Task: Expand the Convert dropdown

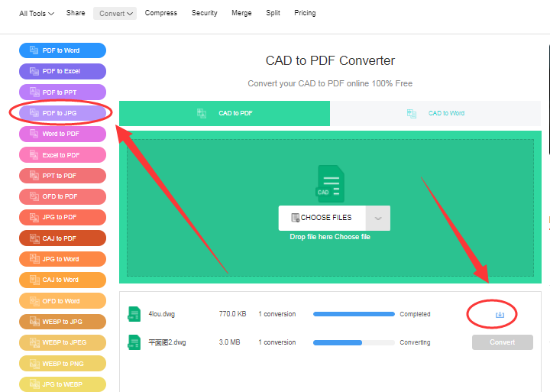Action: tap(115, 13)
